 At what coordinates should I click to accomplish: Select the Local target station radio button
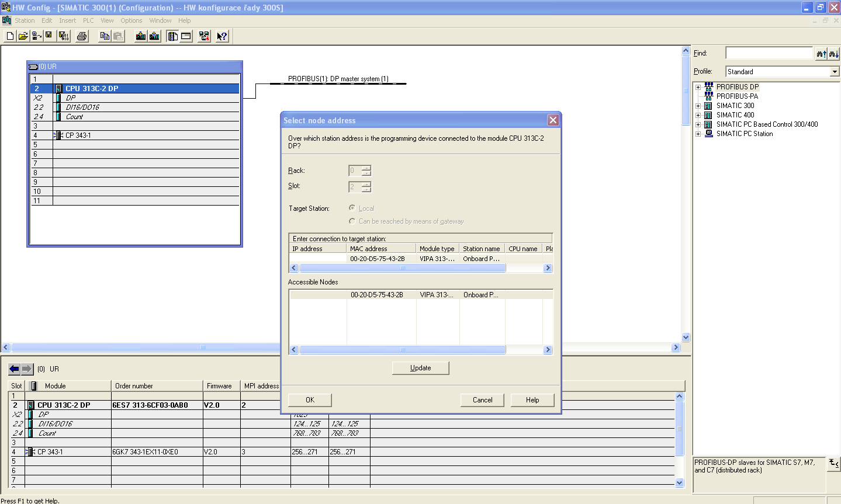pyautogui.click(x=352, y=208)
